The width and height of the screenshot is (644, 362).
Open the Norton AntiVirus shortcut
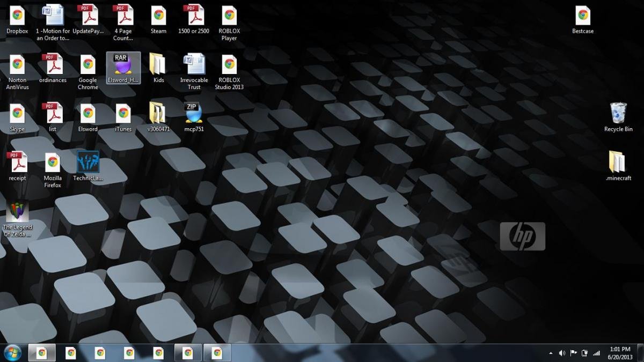(x=17, y=72)
